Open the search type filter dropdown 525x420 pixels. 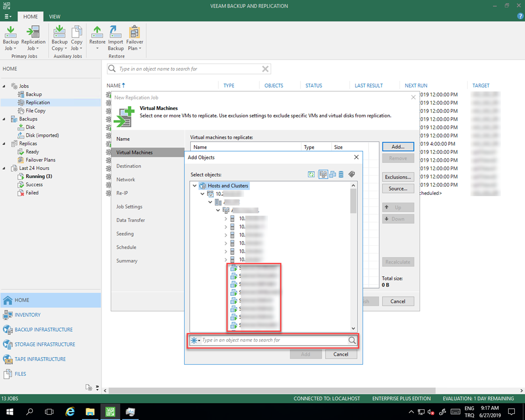[x=196, y=341]
